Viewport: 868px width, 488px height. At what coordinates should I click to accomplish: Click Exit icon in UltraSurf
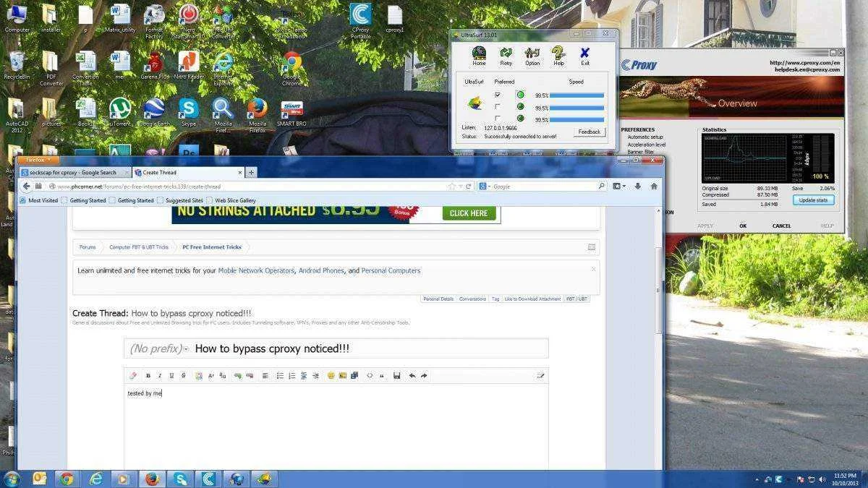(x=584, y=56)
